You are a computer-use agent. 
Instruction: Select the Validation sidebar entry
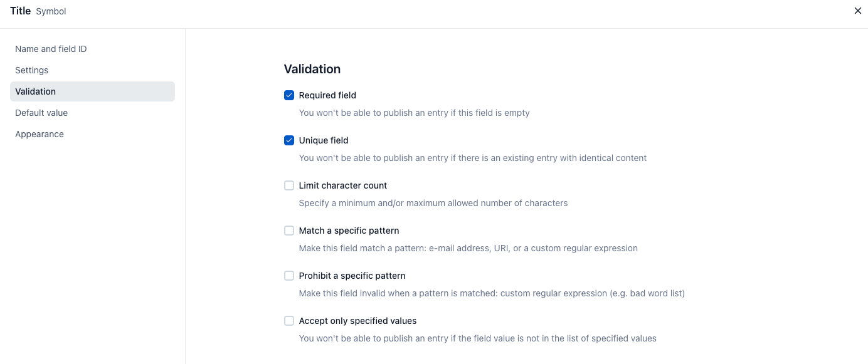click(35, 91)
